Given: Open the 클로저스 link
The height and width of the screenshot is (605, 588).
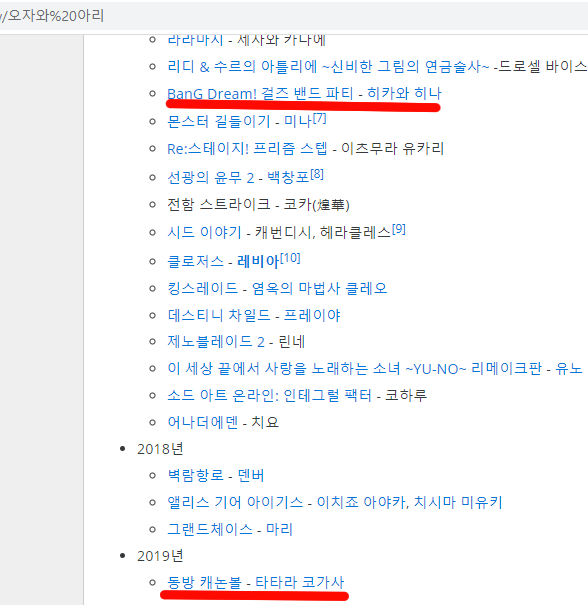Looking at the screenshot, I should (x=195, y=262).
